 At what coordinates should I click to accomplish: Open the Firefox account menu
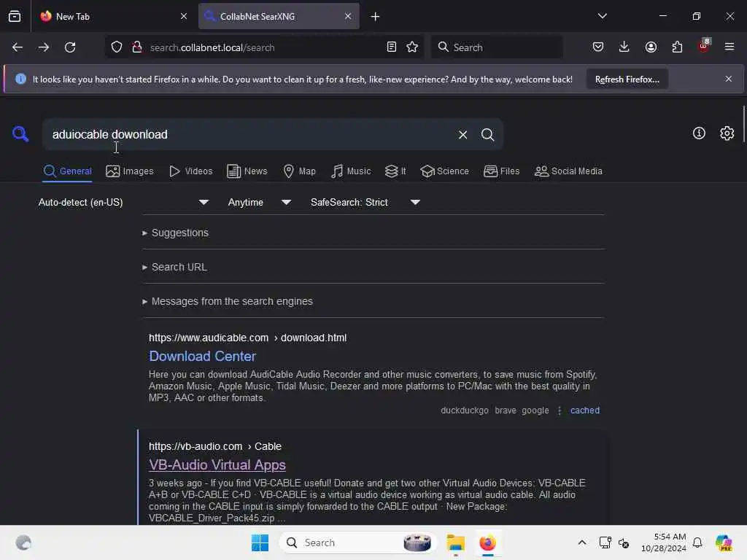(x=651, y=47)
